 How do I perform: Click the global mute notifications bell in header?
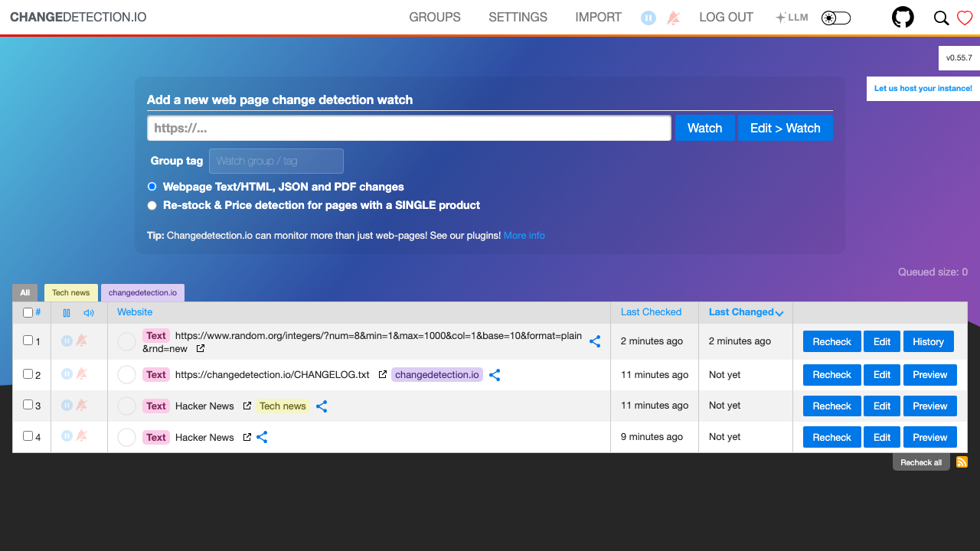(x=673, y=18)
